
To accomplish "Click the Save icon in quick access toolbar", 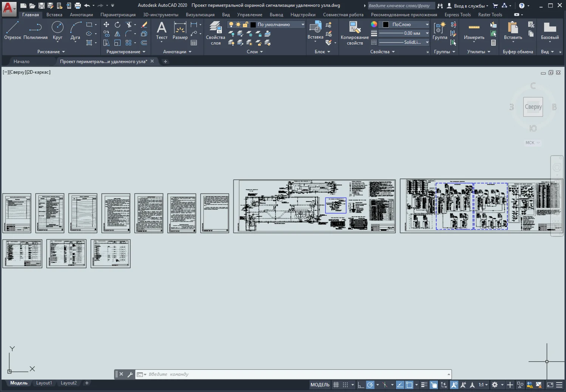I will (42, 6).
